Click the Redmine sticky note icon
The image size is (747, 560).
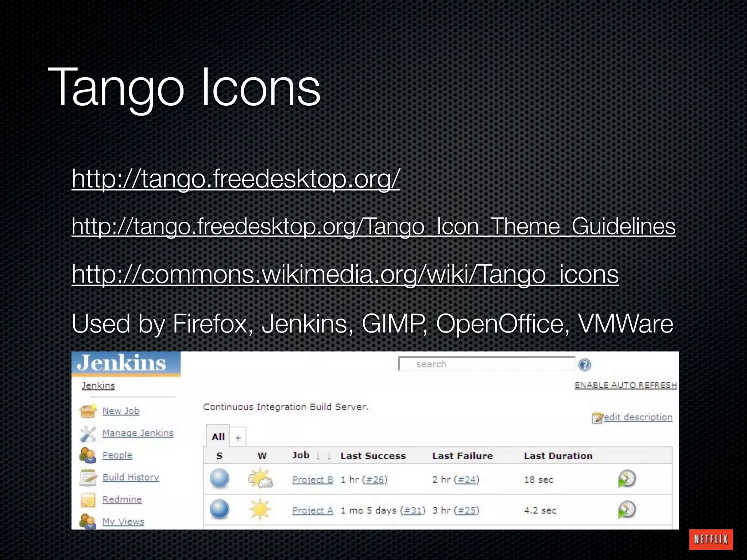click(x=88, y=499)
